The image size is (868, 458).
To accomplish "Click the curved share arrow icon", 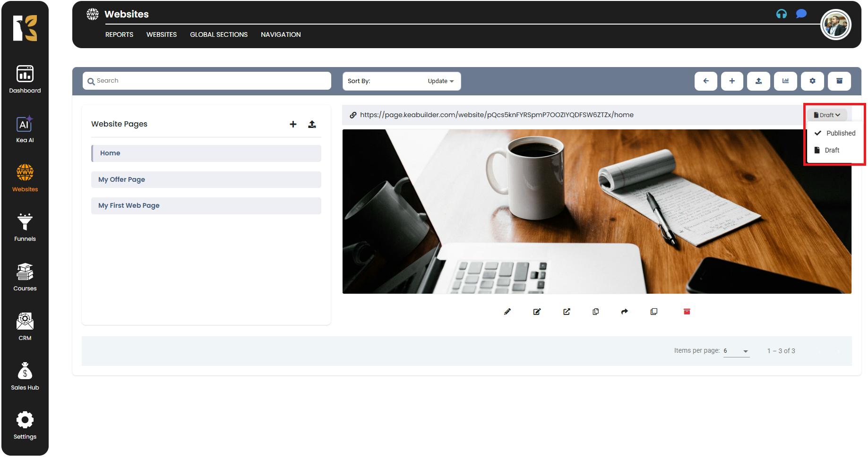I will 624,312.
